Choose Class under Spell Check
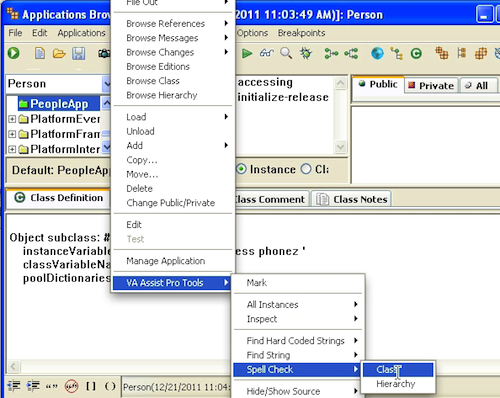 [398, 370]
